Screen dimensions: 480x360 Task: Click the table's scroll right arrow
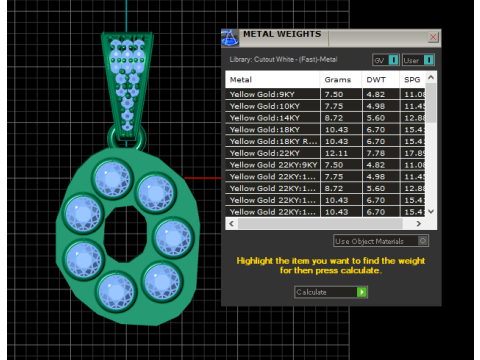419,223
